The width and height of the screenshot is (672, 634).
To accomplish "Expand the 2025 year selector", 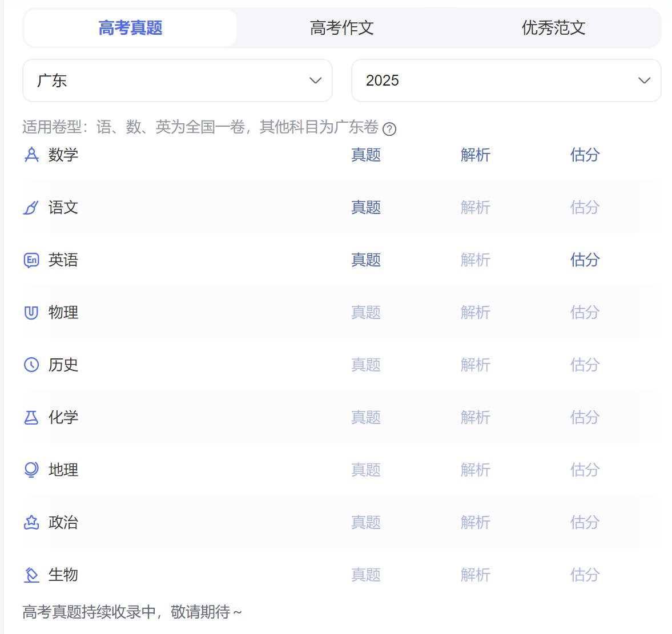I will (506, 81).
